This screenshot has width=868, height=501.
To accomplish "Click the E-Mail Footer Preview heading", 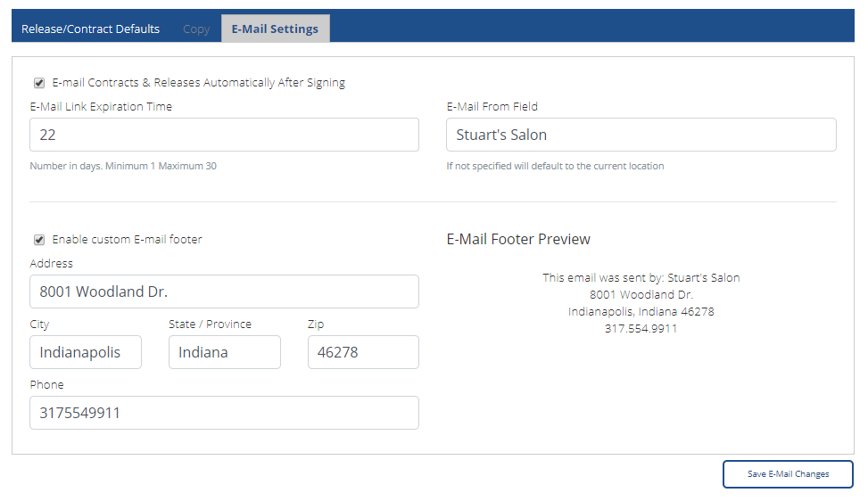I will pyautogui.click(x=518, y=239).
